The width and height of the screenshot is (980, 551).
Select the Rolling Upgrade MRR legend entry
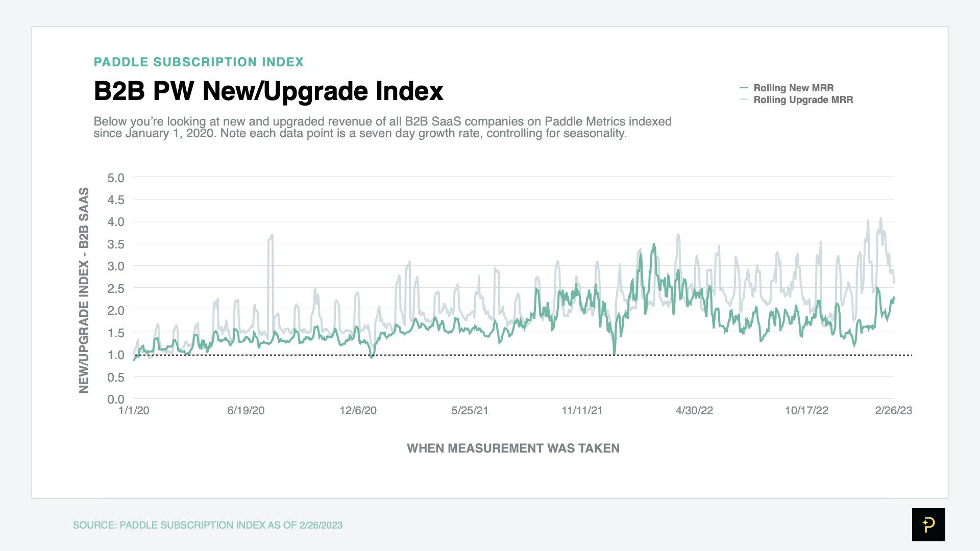pyautogui.click(x=796, y=99)
